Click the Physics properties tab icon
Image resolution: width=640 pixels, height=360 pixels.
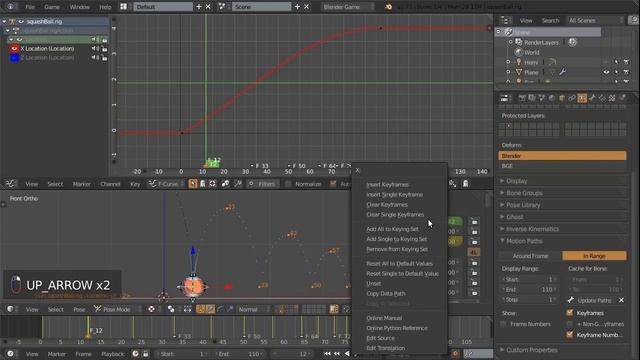click(622, 98)
